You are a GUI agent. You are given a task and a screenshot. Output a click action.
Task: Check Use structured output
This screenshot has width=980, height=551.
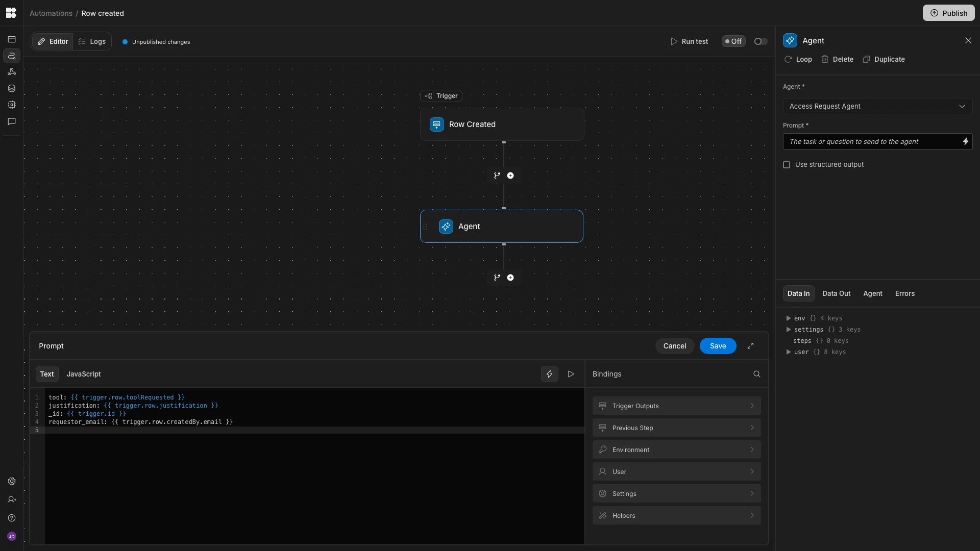[787, 165]
